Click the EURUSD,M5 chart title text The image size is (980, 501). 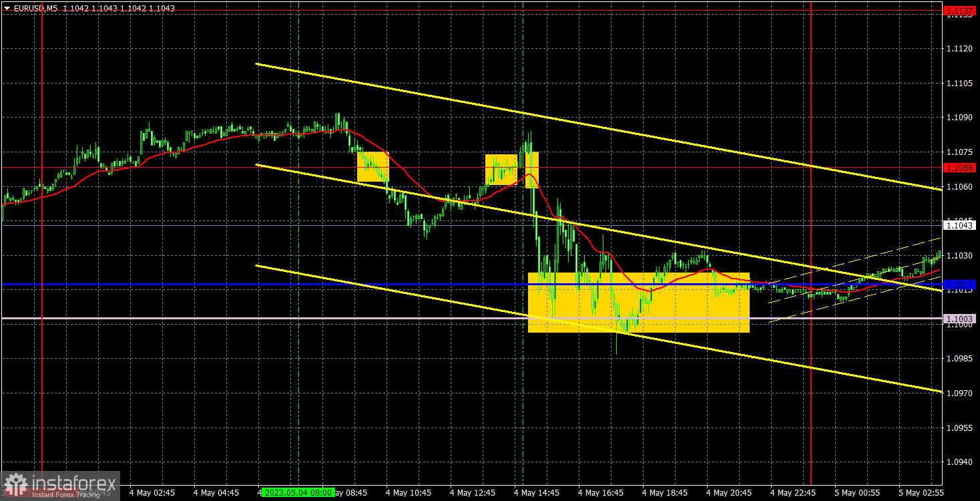coord(35,7)
